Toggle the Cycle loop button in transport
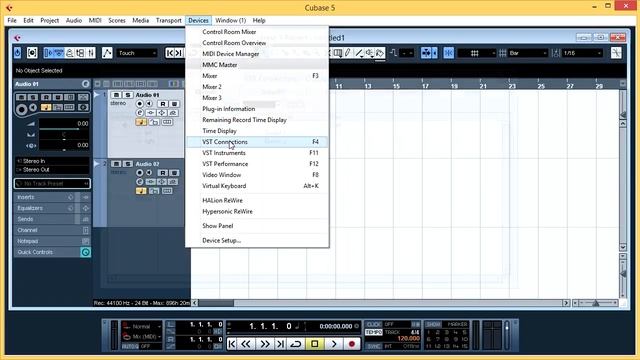This screenshot has width=640, height=360. click(x=296, y=344)
